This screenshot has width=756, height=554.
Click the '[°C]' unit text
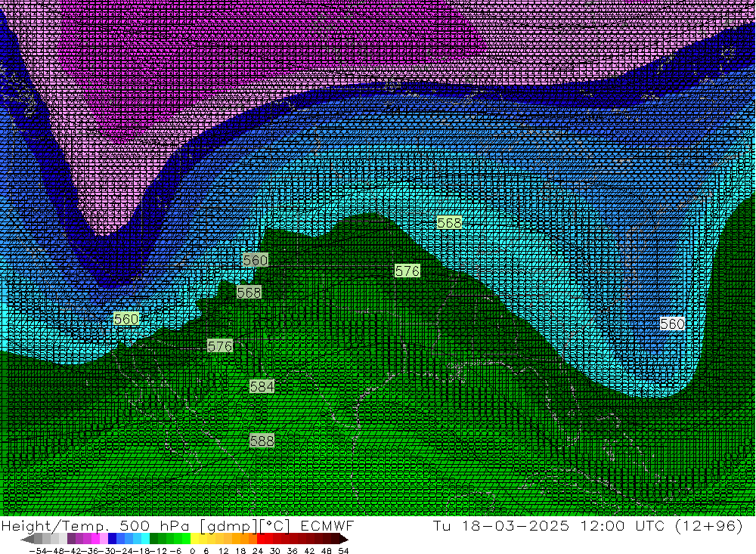(275, 526)
